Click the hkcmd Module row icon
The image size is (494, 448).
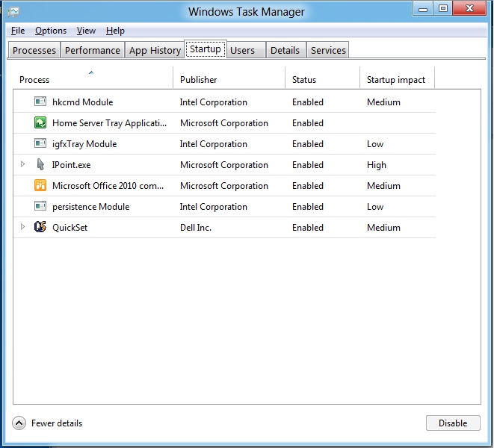click(x=40, y=102)
